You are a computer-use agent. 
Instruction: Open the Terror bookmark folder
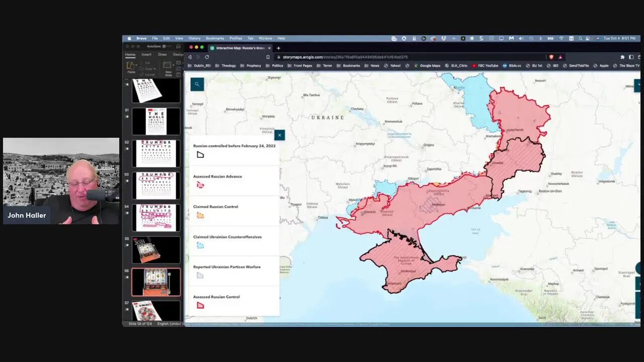coord(325,65)
